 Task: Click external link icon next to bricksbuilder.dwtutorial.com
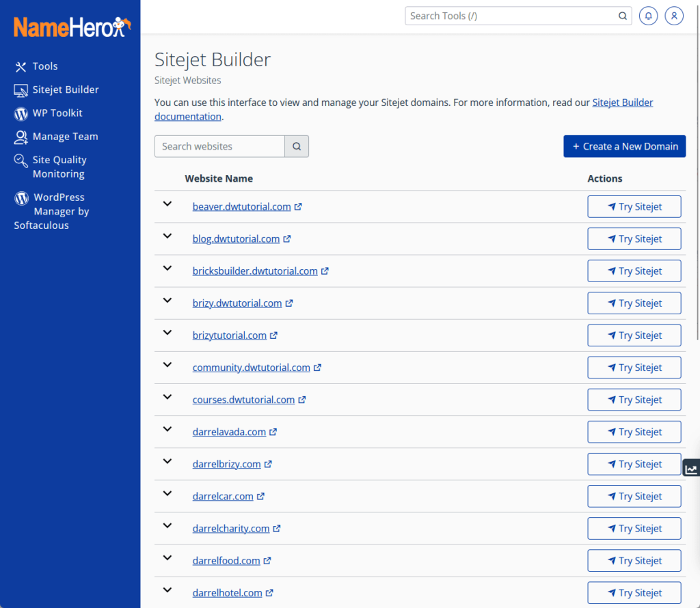(325, 271)
